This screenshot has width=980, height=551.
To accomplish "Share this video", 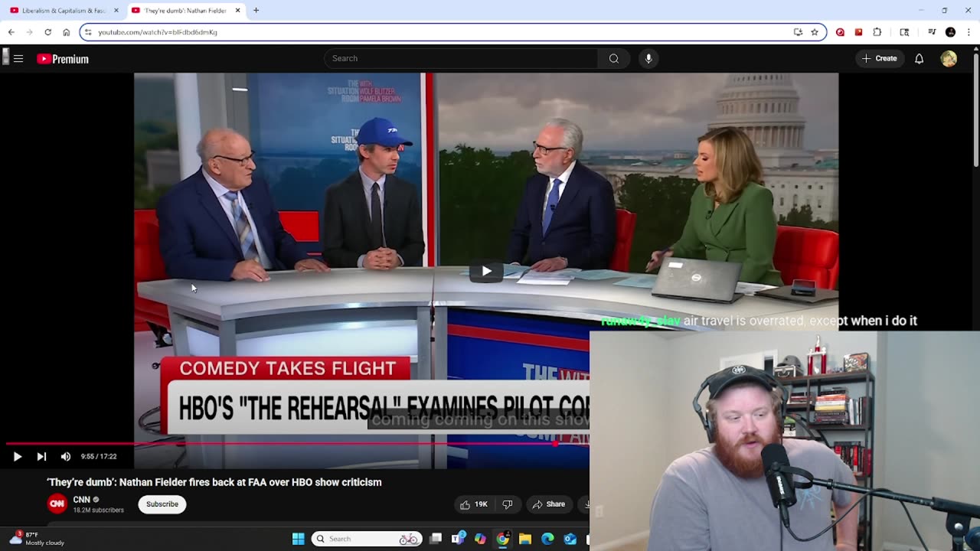I will point(548,504).
